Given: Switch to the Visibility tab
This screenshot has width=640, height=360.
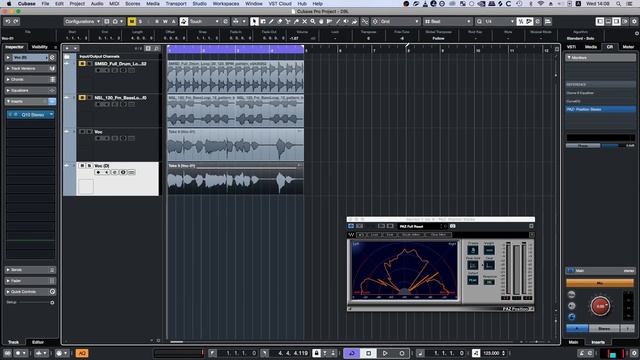Looking at the screenshot, I should pyautogui.click(x=40, y=47).
